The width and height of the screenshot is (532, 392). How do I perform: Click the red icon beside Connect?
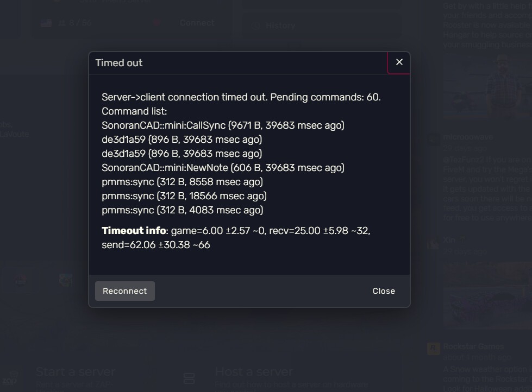pos(157,23)
